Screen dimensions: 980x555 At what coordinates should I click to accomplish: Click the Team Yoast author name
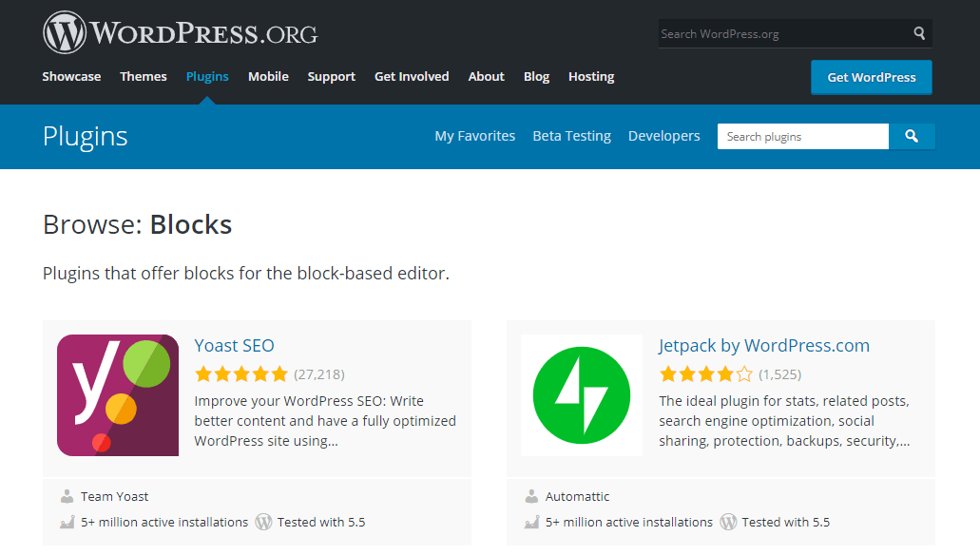point(114,496)
